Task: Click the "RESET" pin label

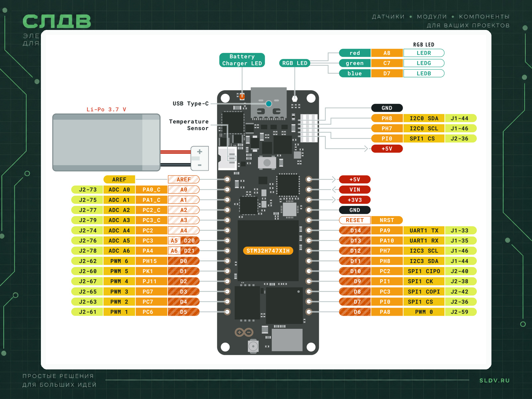Action: (355, 220)
